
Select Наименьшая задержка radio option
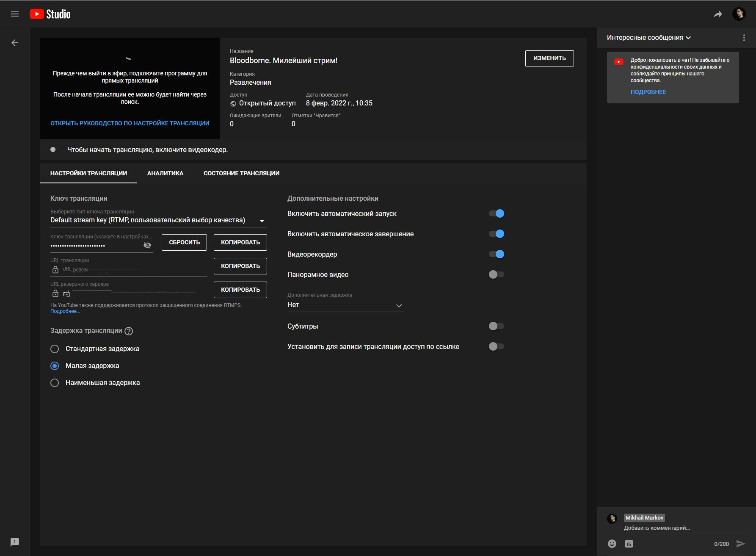pos(55,383)
